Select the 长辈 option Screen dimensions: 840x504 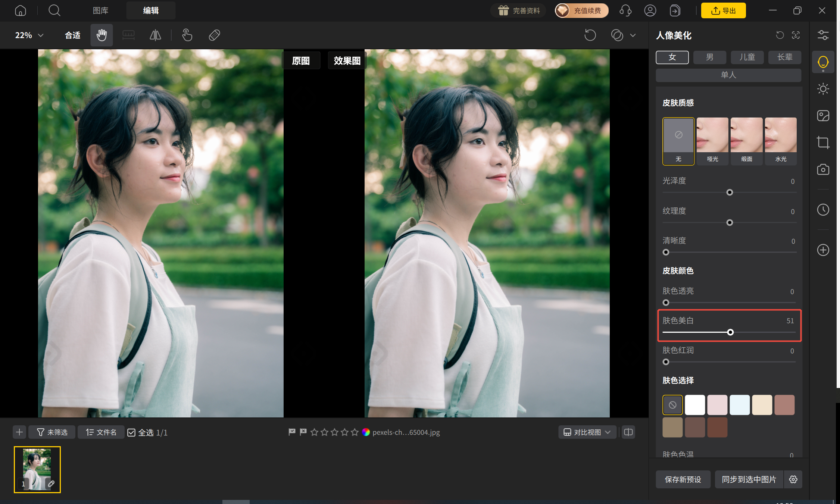point(785,57)
